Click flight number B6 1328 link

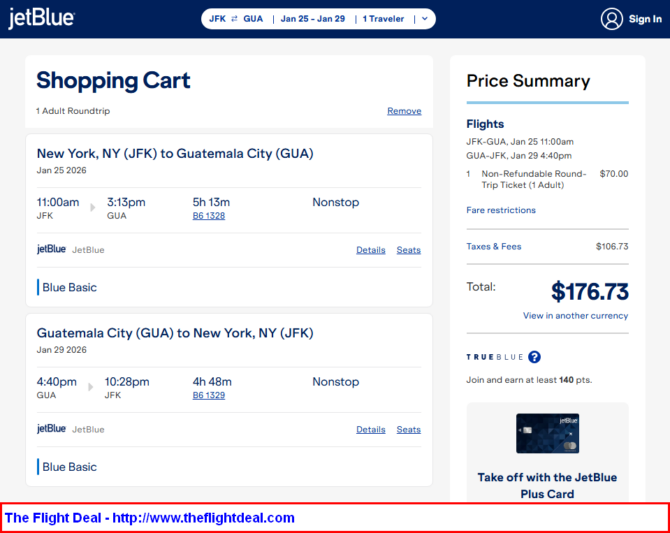208,216
